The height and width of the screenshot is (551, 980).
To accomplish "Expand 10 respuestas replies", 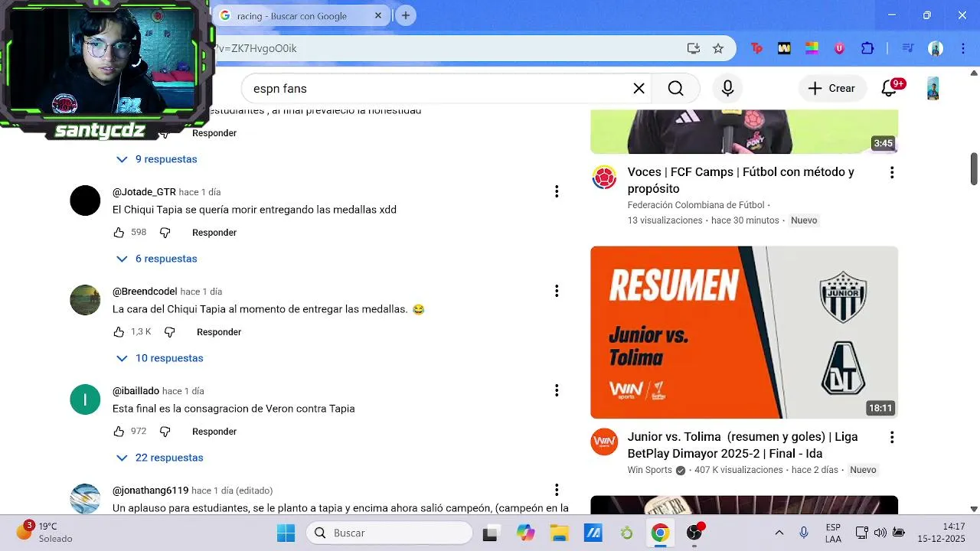I will [x=159, y=358].
